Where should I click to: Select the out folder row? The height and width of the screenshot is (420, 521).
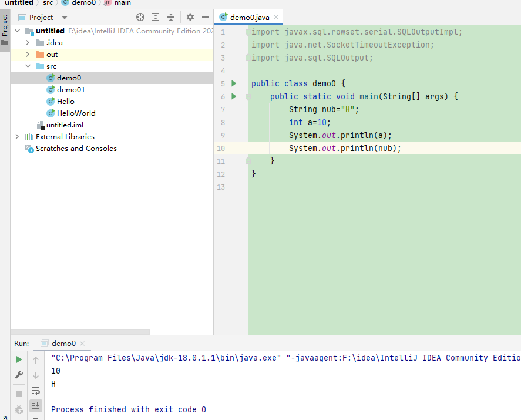(x=112, y=55)
